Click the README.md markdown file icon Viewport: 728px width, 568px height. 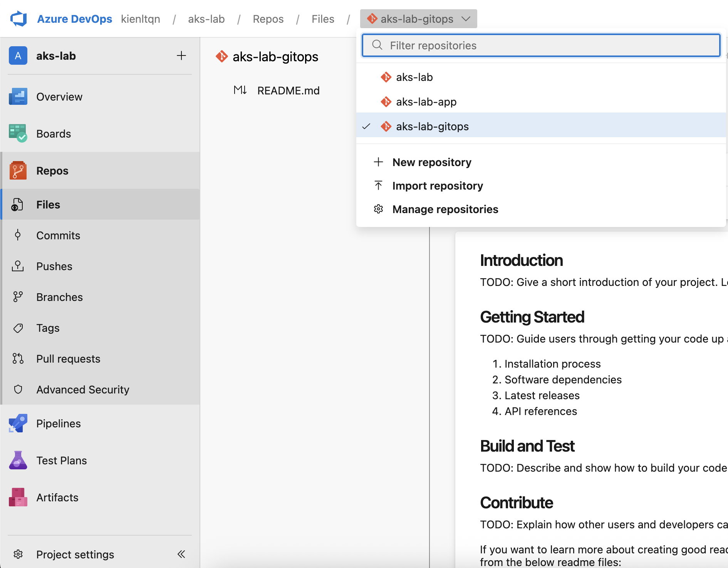[x=240, y=90]
